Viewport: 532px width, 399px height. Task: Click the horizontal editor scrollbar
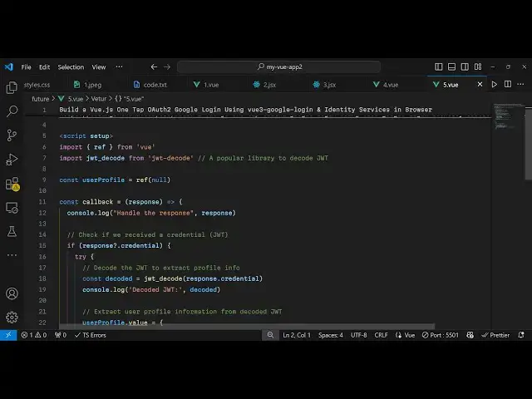click(x=247, y=327)
